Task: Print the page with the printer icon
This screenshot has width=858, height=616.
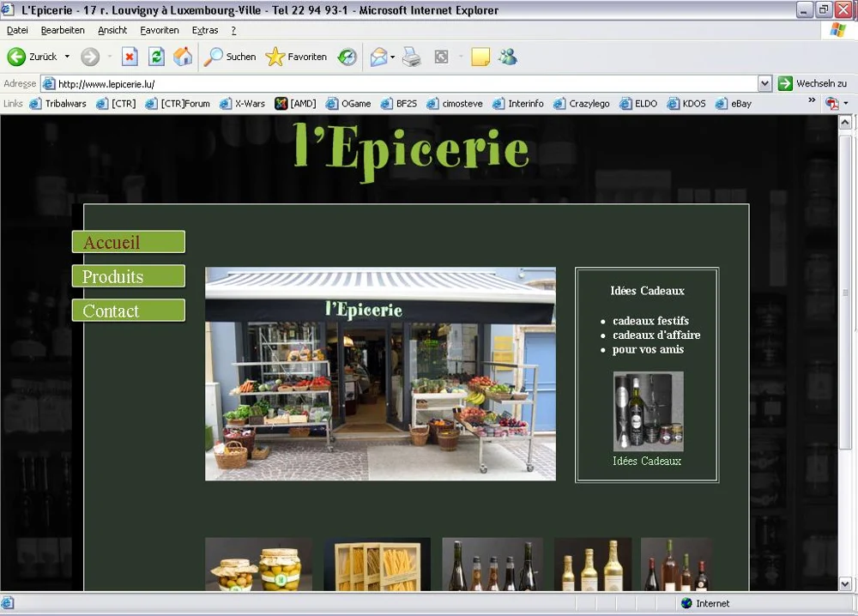Action: (x=412, y=57)
